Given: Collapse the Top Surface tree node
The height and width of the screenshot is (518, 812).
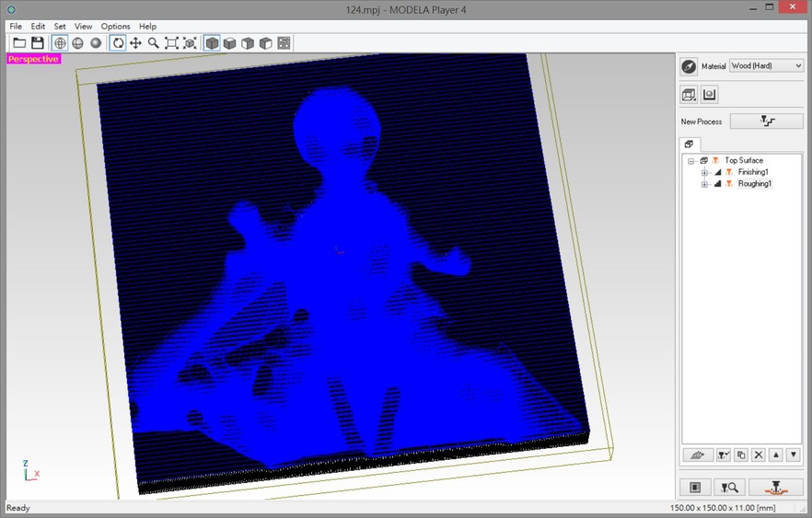Looking at the screenshot, I should pyautogui.click(x=690, y=161).
